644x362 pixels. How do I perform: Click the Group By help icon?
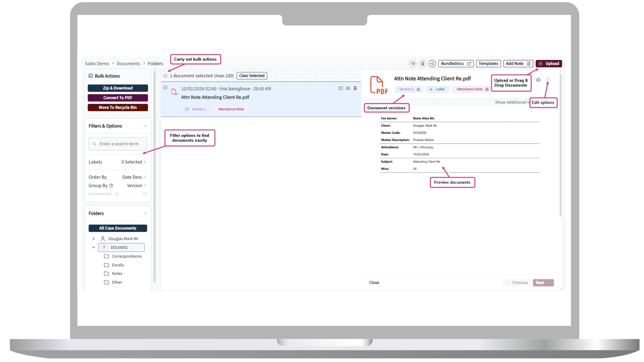[111, 186]
